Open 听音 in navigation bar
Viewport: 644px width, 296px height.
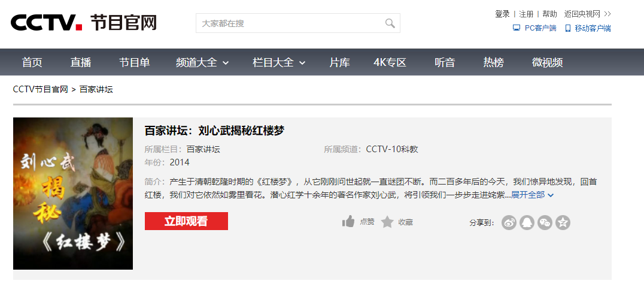(445, 62)
